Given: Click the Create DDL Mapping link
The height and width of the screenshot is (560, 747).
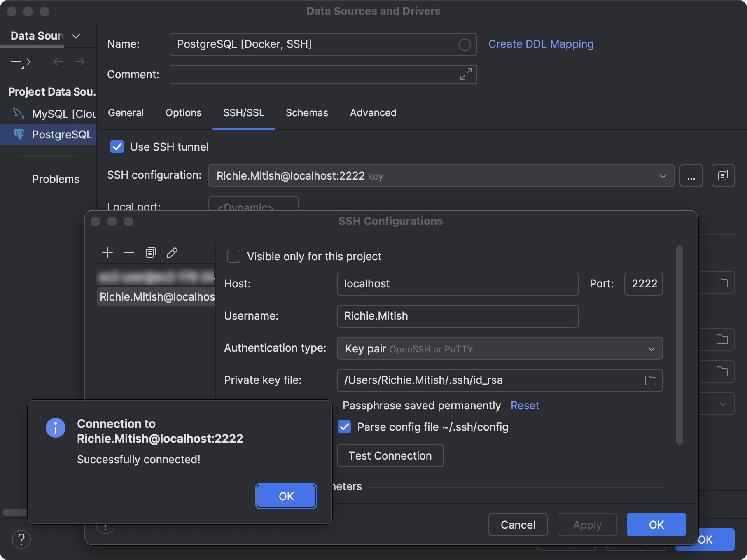Looking at the screenshot, I should click(540, 44).
